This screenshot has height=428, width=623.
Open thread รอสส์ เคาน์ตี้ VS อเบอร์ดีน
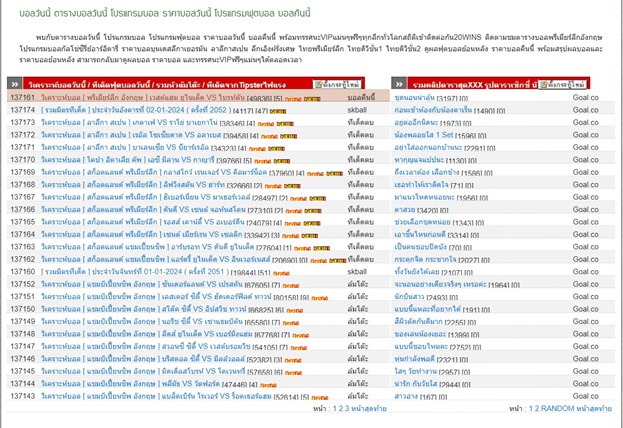point(143,222)
